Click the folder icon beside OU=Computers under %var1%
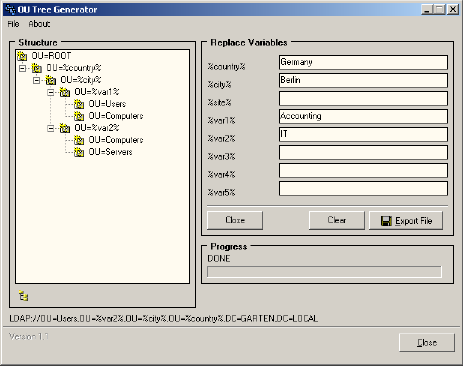463x366 pixels. (79, 116)
